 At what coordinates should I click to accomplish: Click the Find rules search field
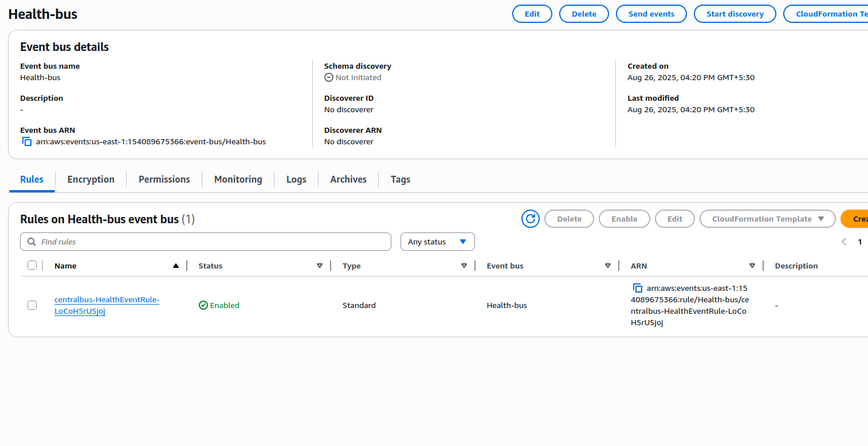tap(206, 242)
